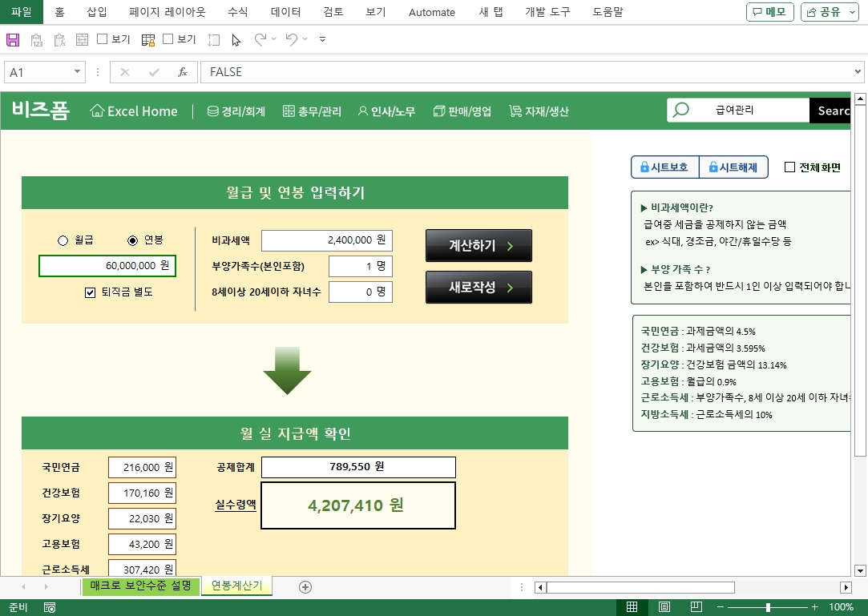Add a new sheet with plus icon
Image resolution: width=868 pixels, height=616 pixels.
tap(305, 587)
